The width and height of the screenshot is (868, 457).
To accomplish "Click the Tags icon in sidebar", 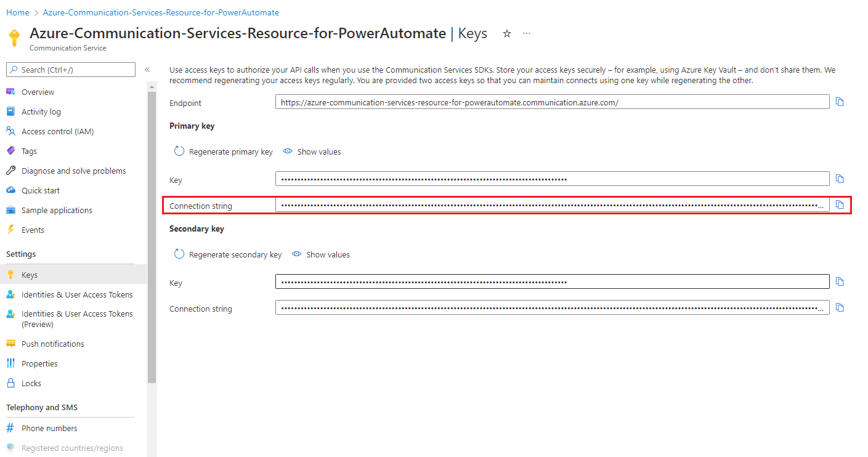I will (10, 151).
